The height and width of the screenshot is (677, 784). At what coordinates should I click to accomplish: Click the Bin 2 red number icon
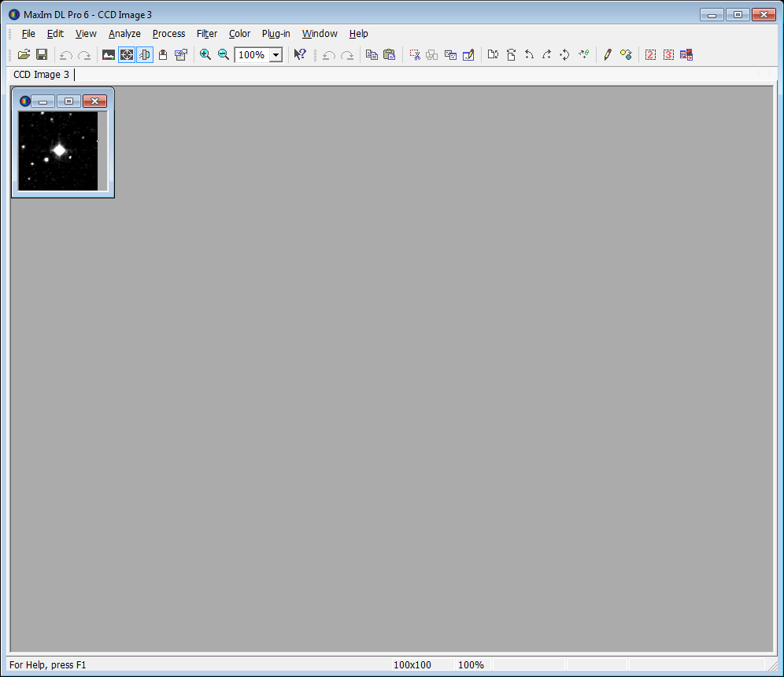tap(650, 54)
